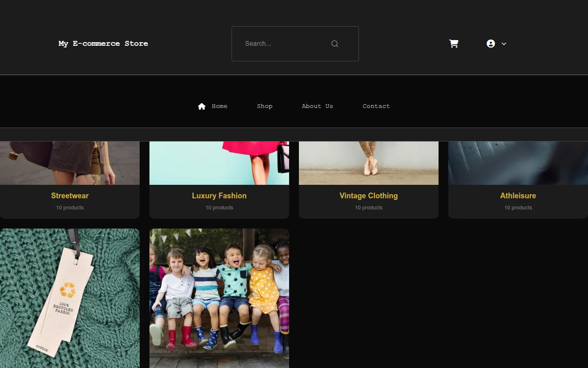
Task: Click the user account avatar icon
Action: (x=491, y=44)
